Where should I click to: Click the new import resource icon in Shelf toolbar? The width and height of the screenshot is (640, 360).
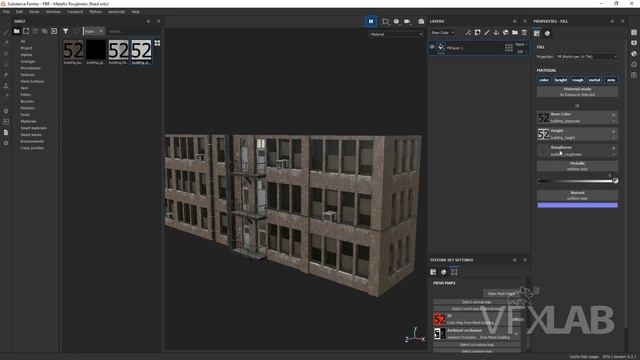pyautogui.click(x=54, y=31)
